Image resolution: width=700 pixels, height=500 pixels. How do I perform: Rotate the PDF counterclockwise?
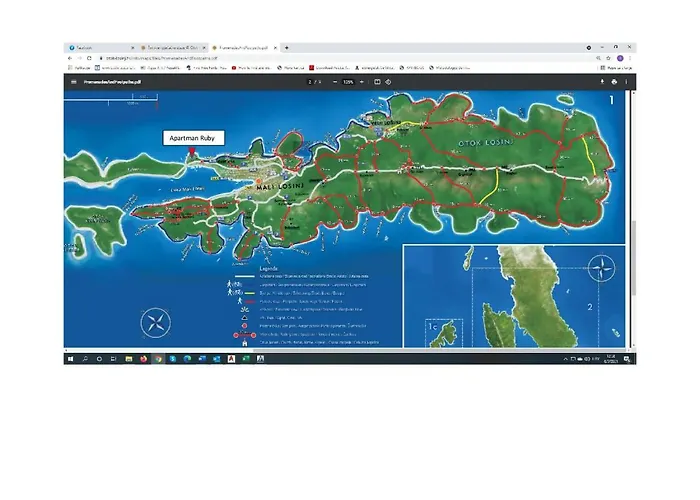click(x=388, y=82)
